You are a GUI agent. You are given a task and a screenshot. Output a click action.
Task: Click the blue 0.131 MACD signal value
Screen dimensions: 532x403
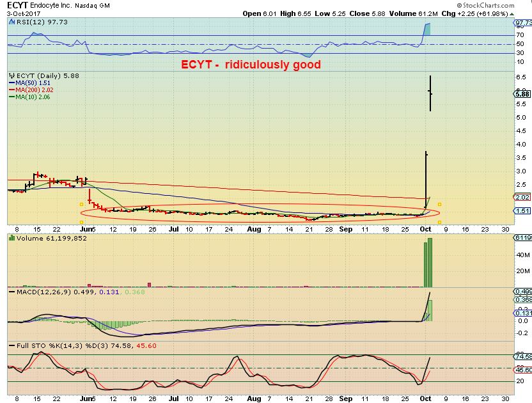[x=109, y=292]
